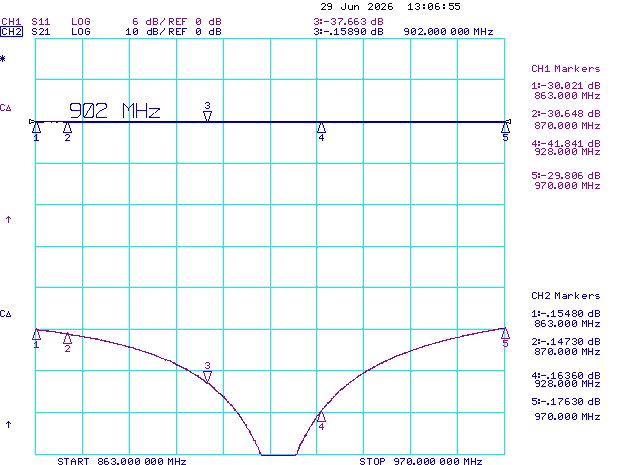Click the time 13:06:55
The image size is (640, 465).
[x=434, y=7]
